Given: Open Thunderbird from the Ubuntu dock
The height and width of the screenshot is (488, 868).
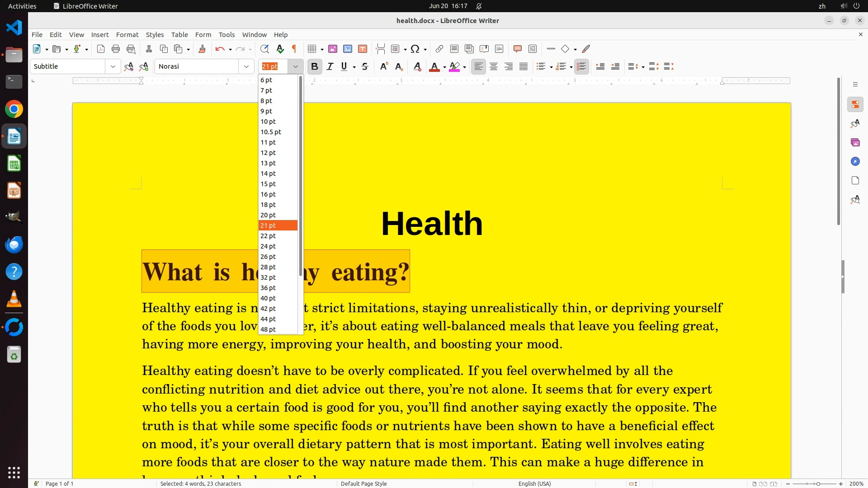Looking at the screenshot, I should [x=14, y=244].
